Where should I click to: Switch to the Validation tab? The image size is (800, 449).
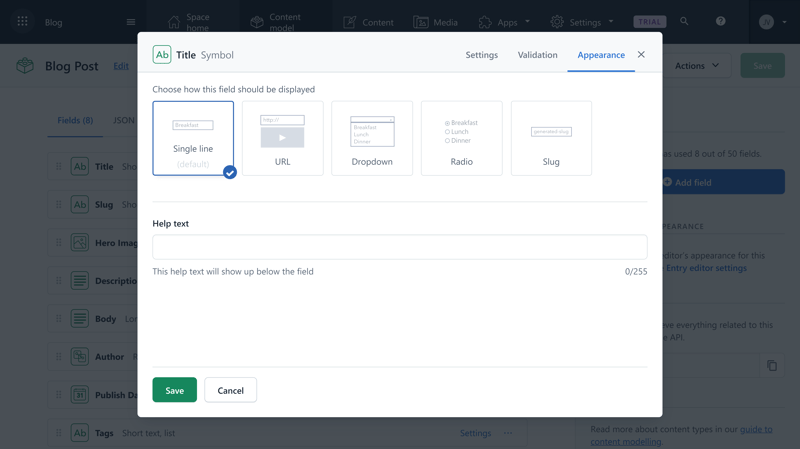537,55
